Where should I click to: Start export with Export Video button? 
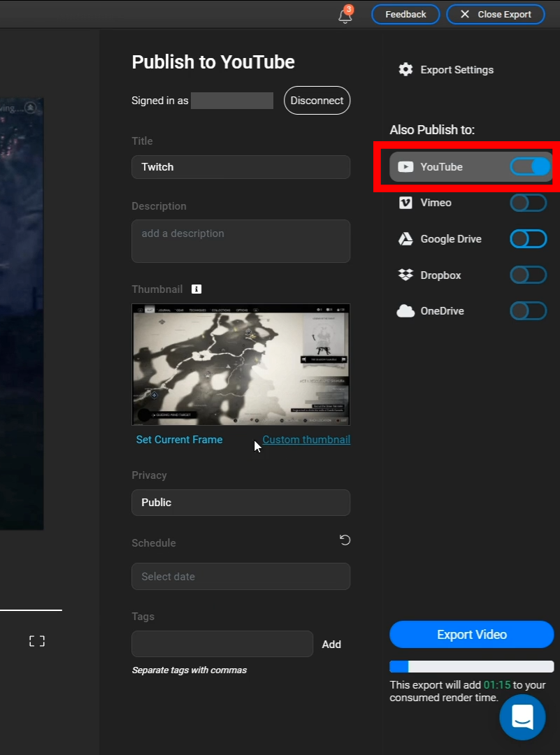472,635
